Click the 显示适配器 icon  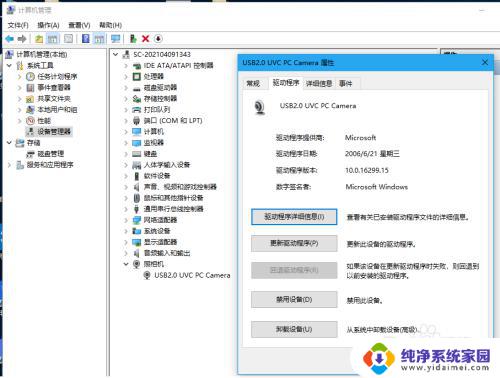pyautogui.click(x=137, y=242)
